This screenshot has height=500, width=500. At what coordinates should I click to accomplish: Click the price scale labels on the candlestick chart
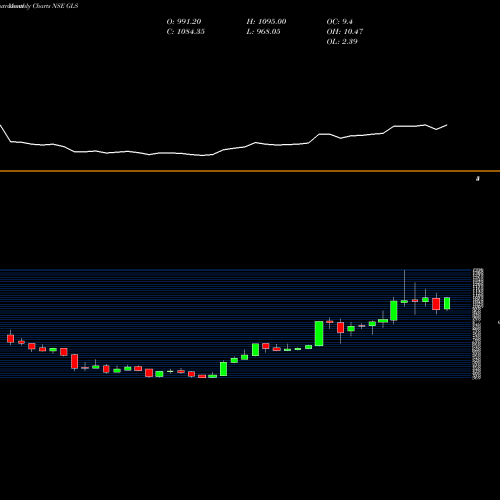click(478, 324)
